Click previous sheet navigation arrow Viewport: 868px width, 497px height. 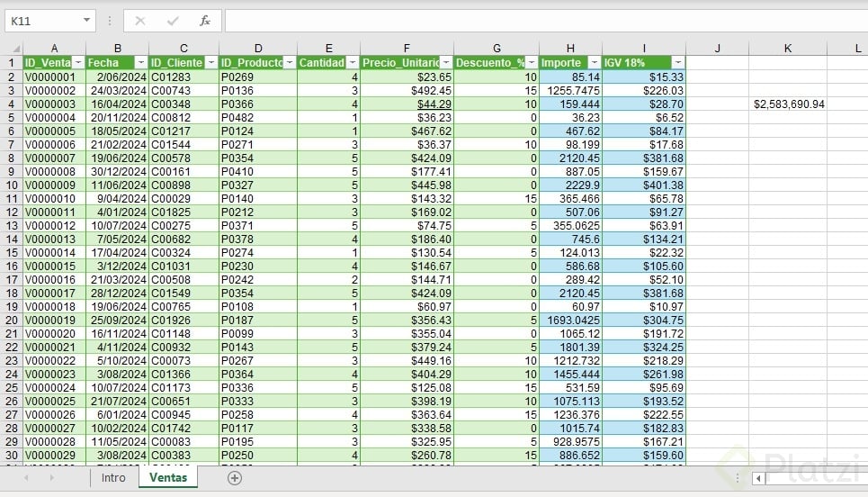pos(26,477)
